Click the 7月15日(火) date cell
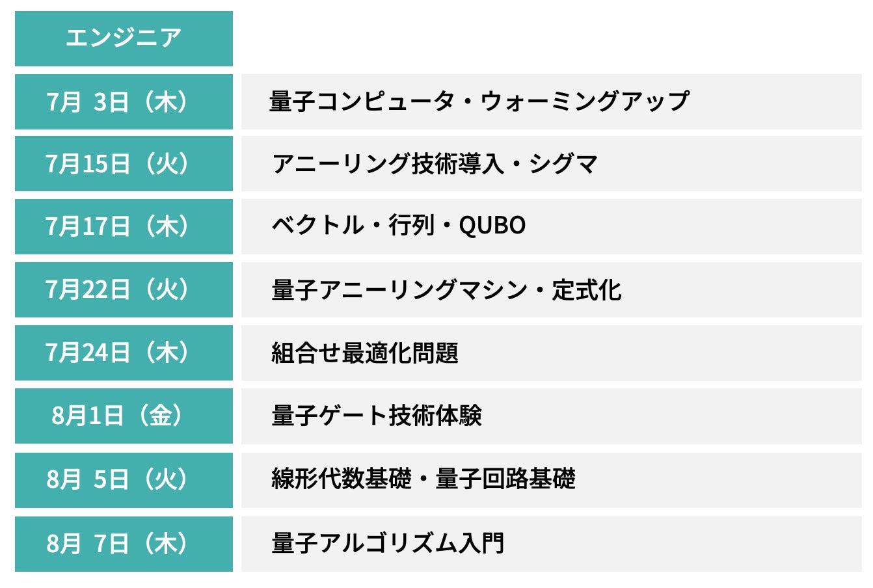 [124, 163]
